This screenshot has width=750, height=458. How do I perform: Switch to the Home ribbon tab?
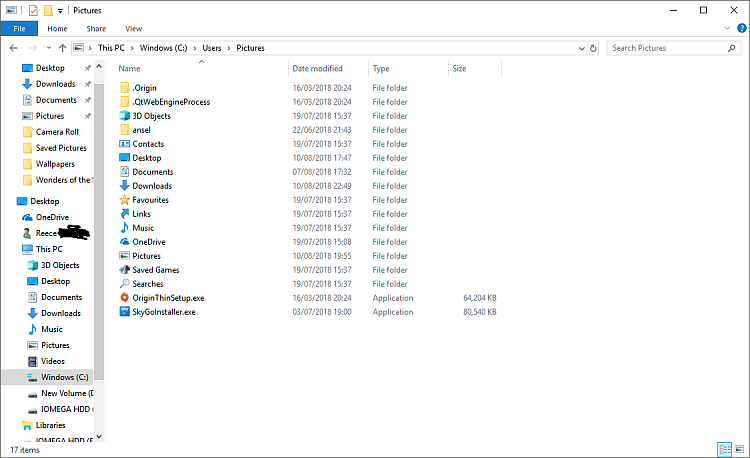(x=57, y=29)
